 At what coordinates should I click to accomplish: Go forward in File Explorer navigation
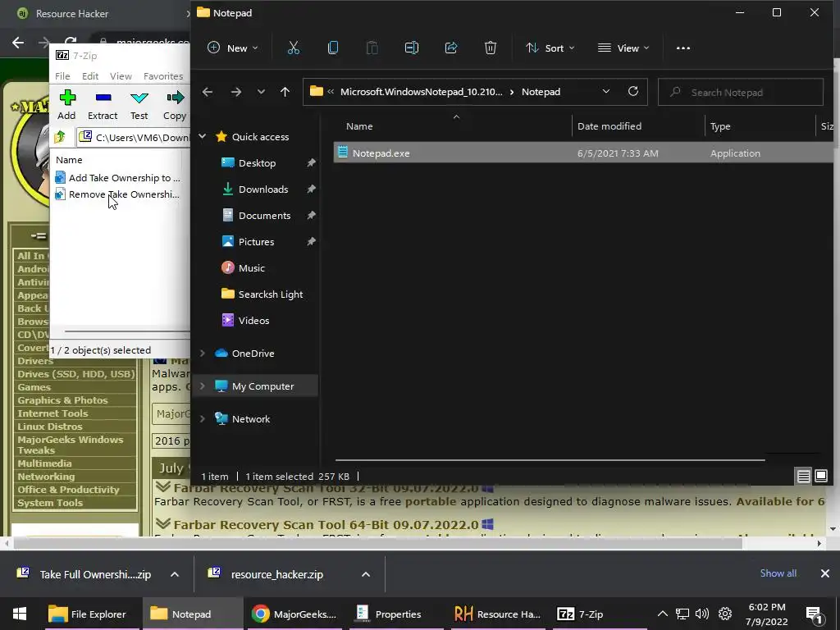coord(235,92)
